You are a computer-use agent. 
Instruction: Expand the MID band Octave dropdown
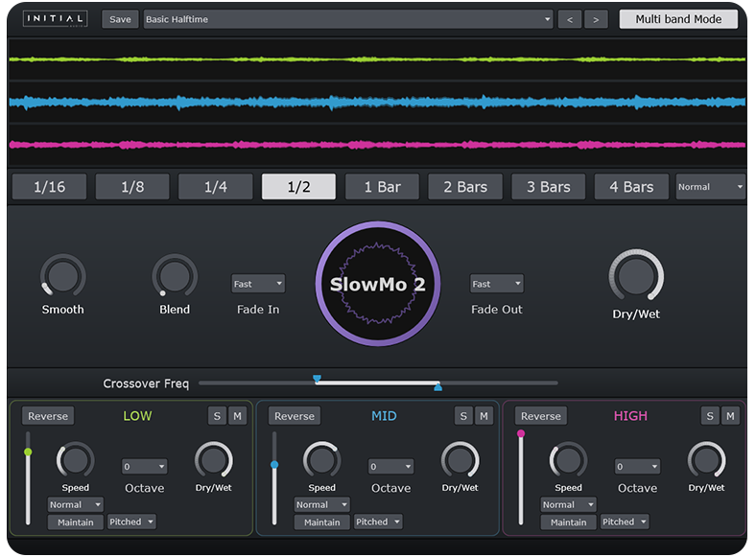pos(390,467)
